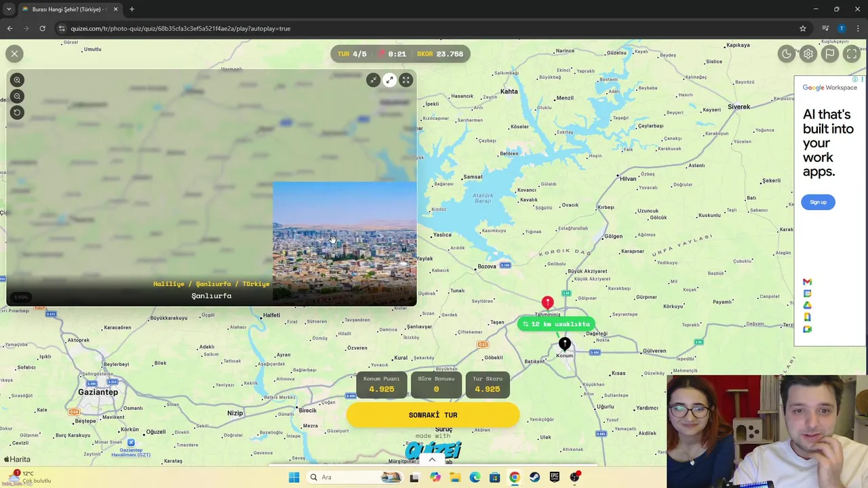Click the ad info icon
This screenshot has width=868, height=488.
[x=855, y=79]
